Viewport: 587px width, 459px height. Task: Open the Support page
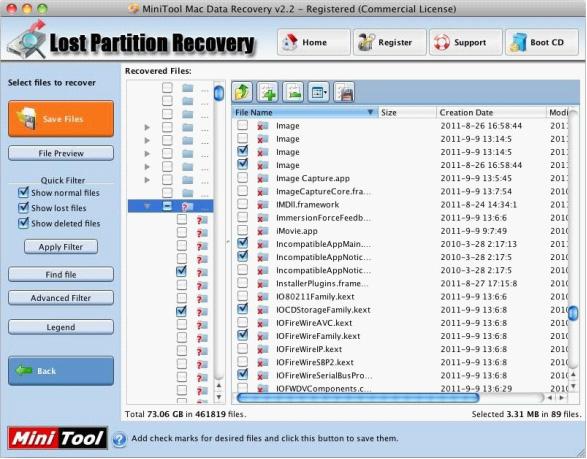465,42
